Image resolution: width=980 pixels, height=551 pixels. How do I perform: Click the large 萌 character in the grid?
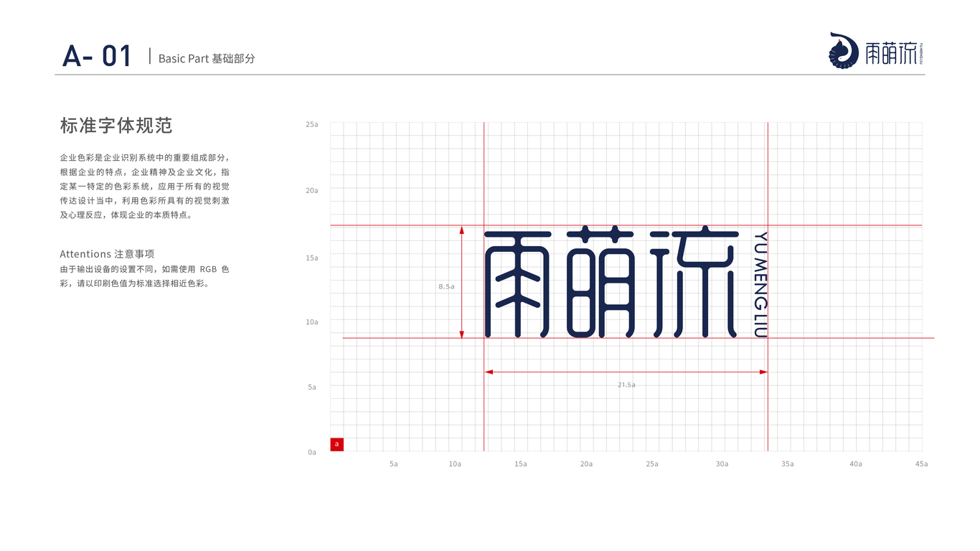click(x=601, y=282)
